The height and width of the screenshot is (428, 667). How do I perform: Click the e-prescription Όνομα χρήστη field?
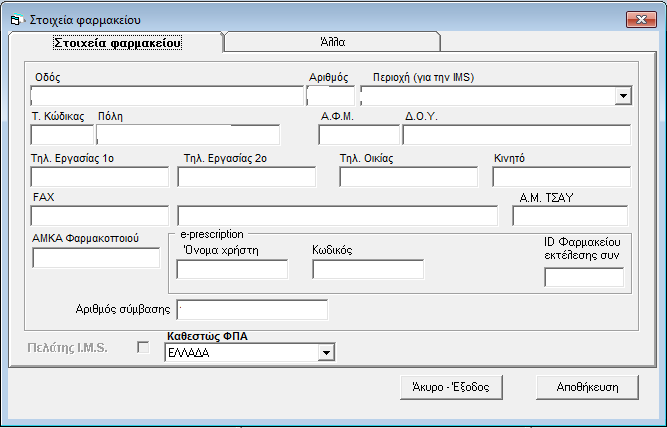232,269
